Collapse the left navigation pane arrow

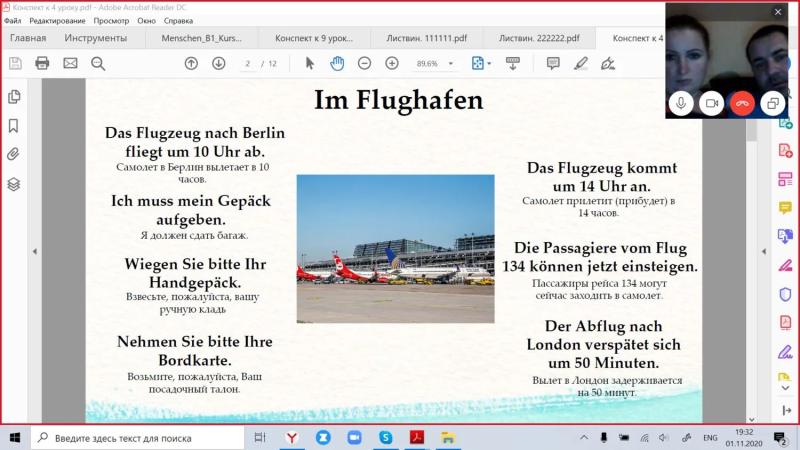[35, 251]
